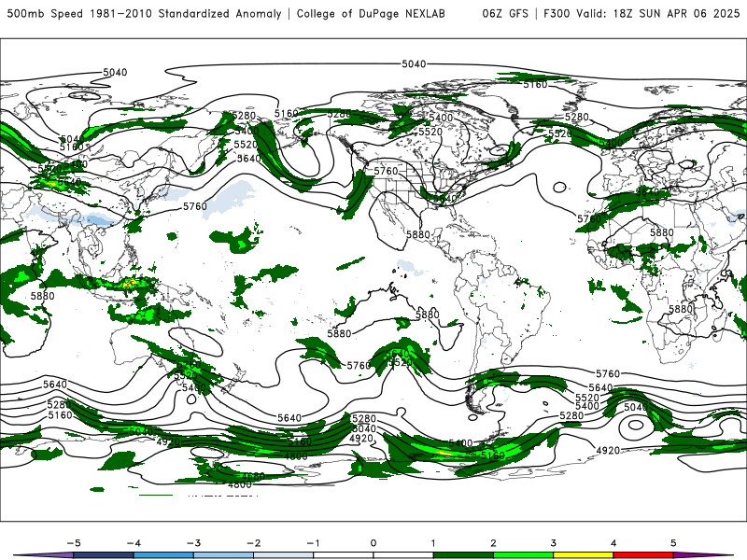The image size is (747, 560).
Task: Click the '3' tick label on the color bar
Action: (553, 543)
